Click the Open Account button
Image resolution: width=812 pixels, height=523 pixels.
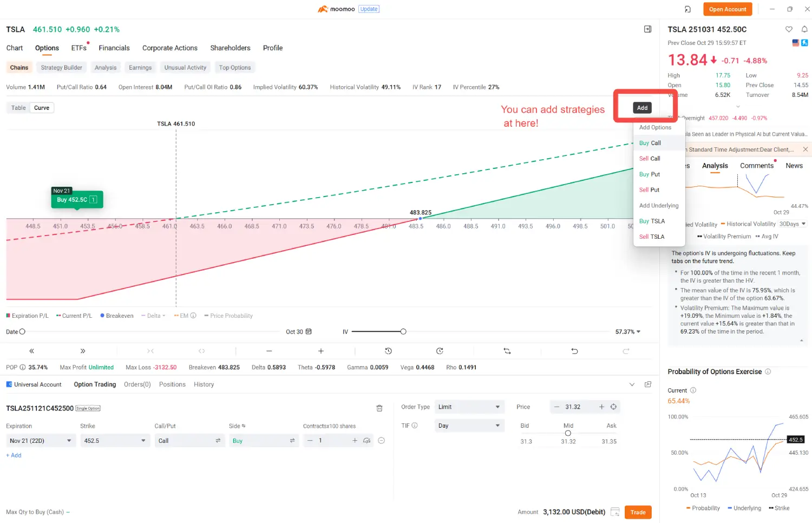click(727, 9)
